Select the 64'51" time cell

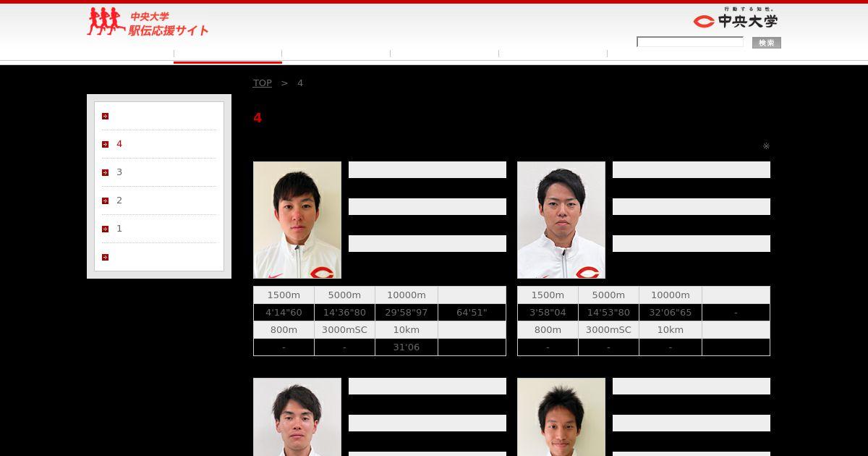(x=472, y=313)
